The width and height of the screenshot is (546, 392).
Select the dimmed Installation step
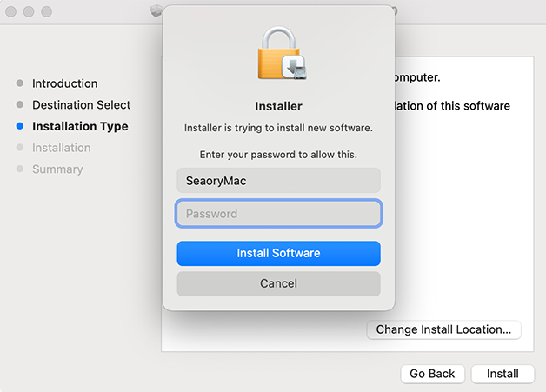pyautogui.click(x=62, y=148)
